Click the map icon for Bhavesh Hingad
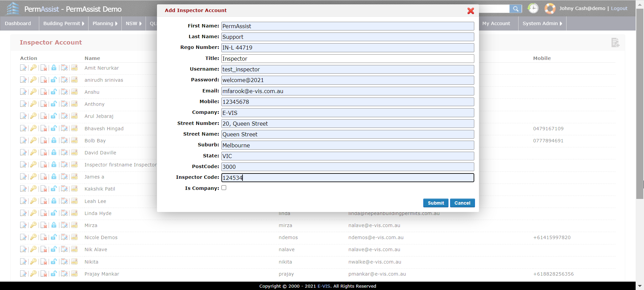This screenshot has height=290, width=644. pos(74,129)
